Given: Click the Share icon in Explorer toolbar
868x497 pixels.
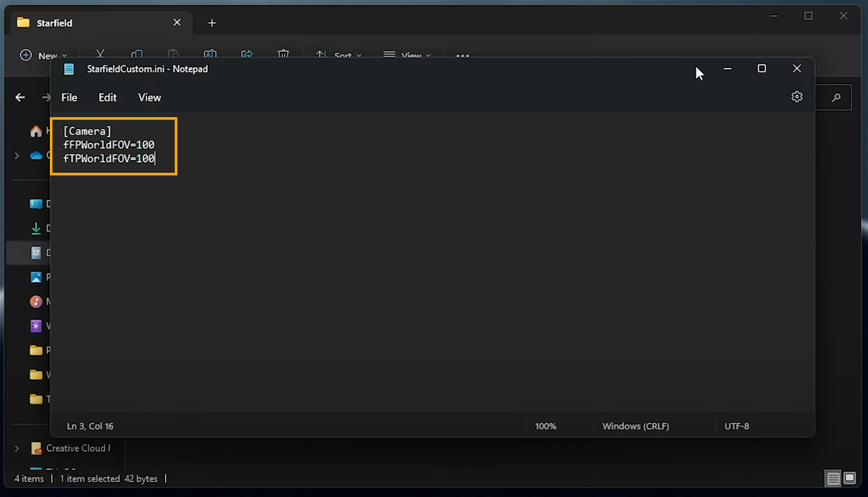Looking at the screenshot, I should [x=247, y=56].
